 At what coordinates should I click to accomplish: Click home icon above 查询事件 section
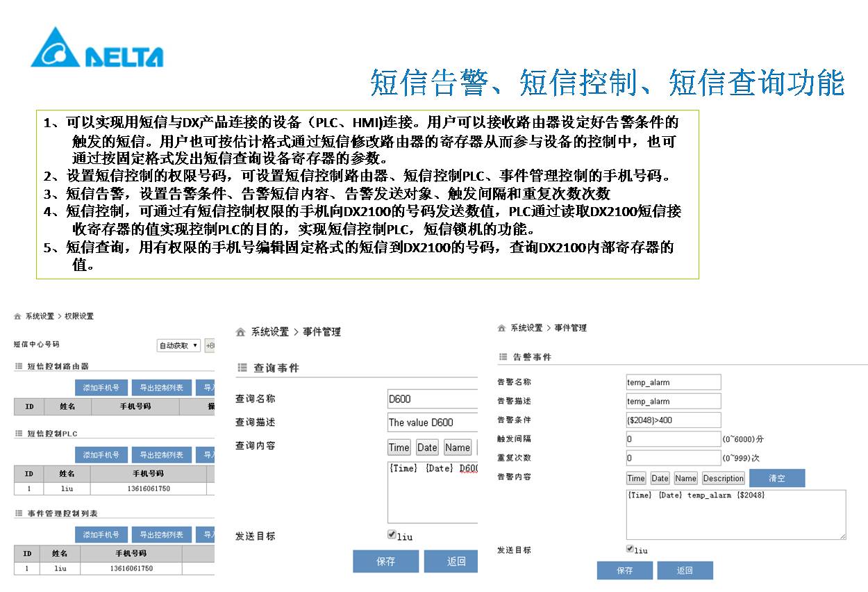(241, 332)
